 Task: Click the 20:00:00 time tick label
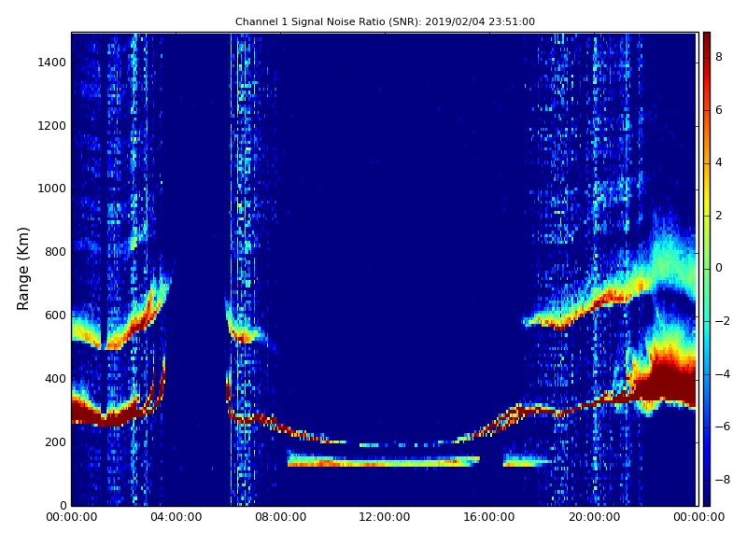pyautogui.click(x=594, y=517)
